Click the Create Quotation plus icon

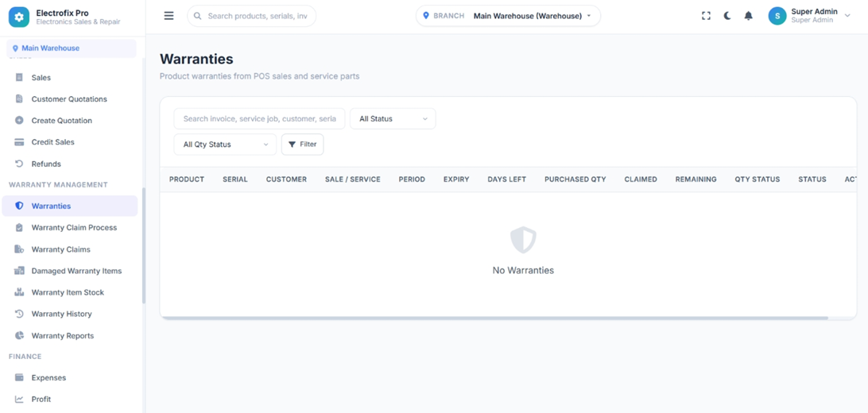19,121
